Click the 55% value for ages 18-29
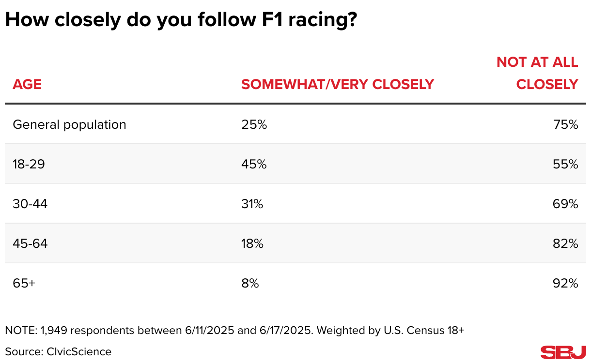The width and height of the screenshot is (591, 364). click(567, 164)
